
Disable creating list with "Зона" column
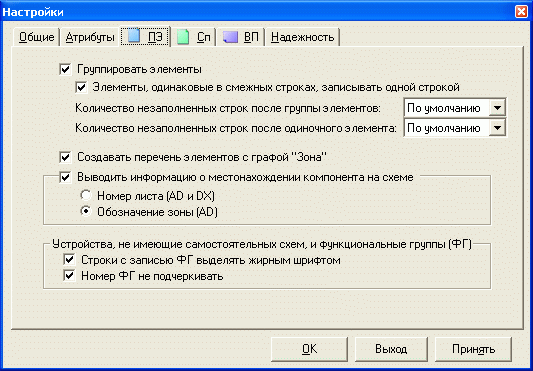[65, 157]
